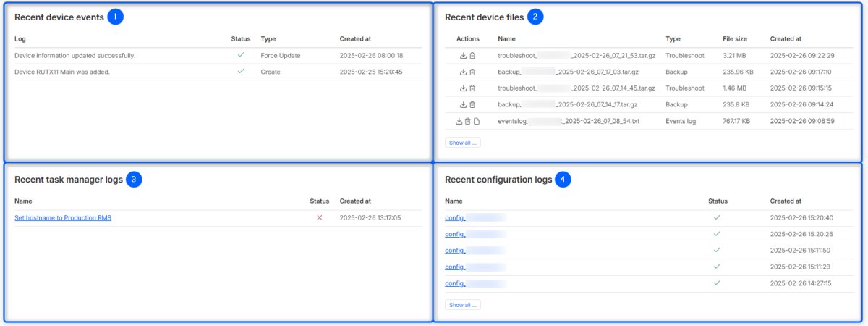Viewport: 868px width, 326px height.
Task: Download backup file created at 09:14:24
Action: click(463, 105)
